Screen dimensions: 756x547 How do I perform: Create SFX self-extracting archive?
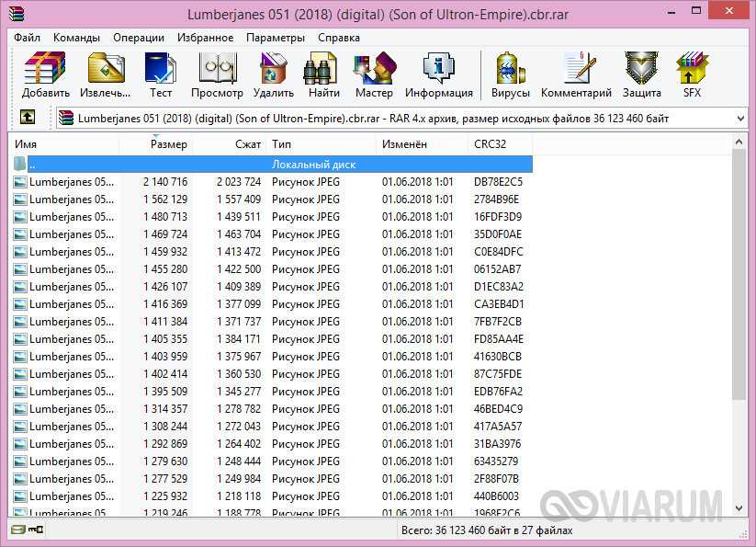click(x=692, y=74)
